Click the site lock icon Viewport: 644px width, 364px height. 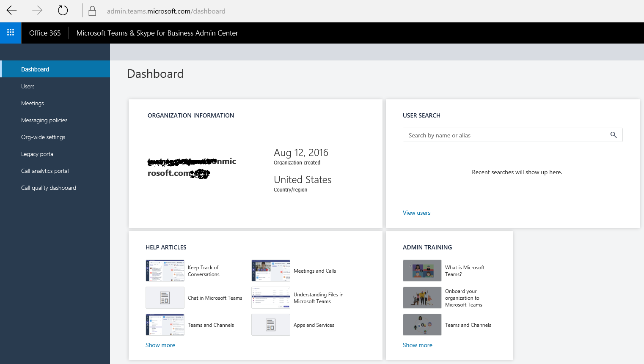[92, 11]
